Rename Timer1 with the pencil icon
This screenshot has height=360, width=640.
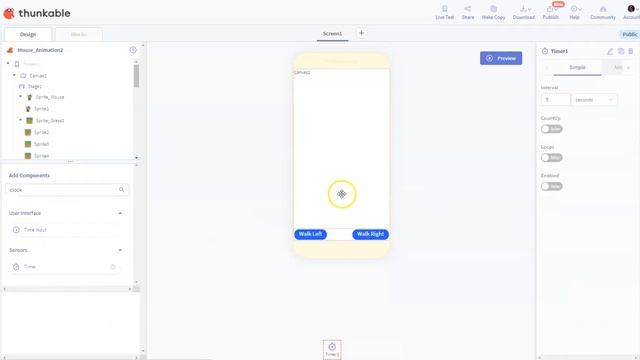[610, 51]
